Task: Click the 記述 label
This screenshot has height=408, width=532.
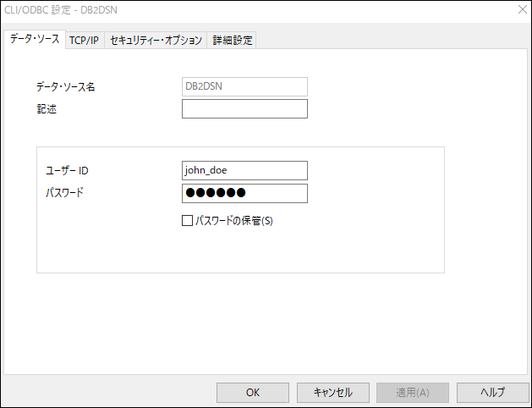Action: [46, 109]
